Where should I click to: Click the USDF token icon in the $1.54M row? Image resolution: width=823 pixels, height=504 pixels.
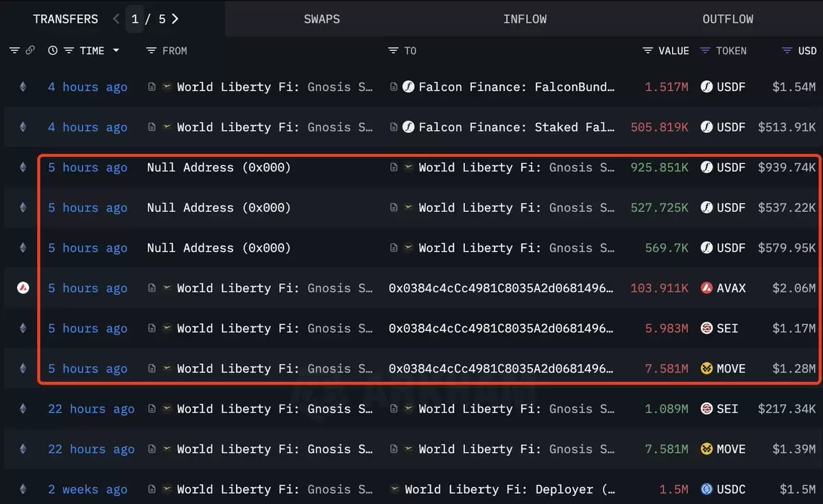pyautogui.click(x=706, y=87)
